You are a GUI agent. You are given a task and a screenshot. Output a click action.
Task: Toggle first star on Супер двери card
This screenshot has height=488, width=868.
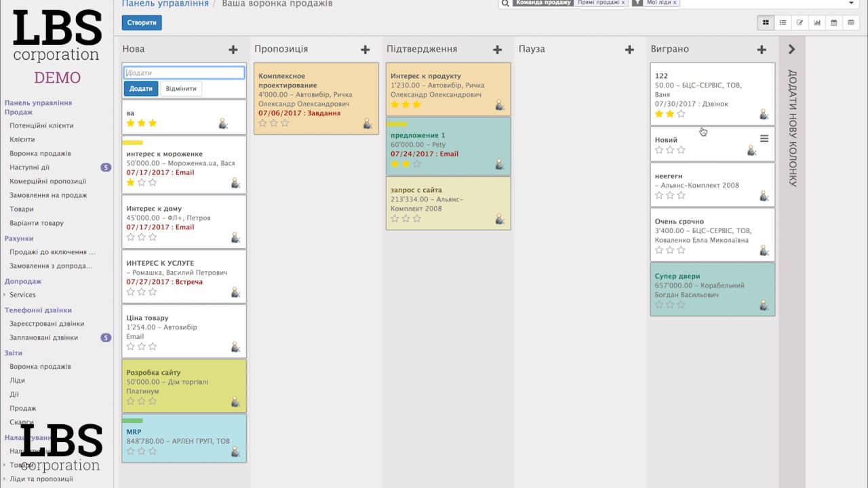659,305
